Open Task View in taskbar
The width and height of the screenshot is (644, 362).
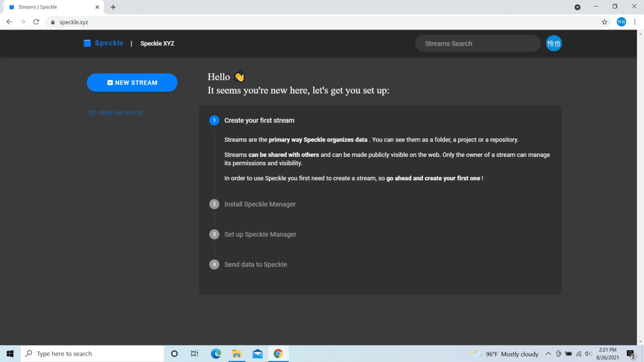pyautogui.click(x=194, y=353)
